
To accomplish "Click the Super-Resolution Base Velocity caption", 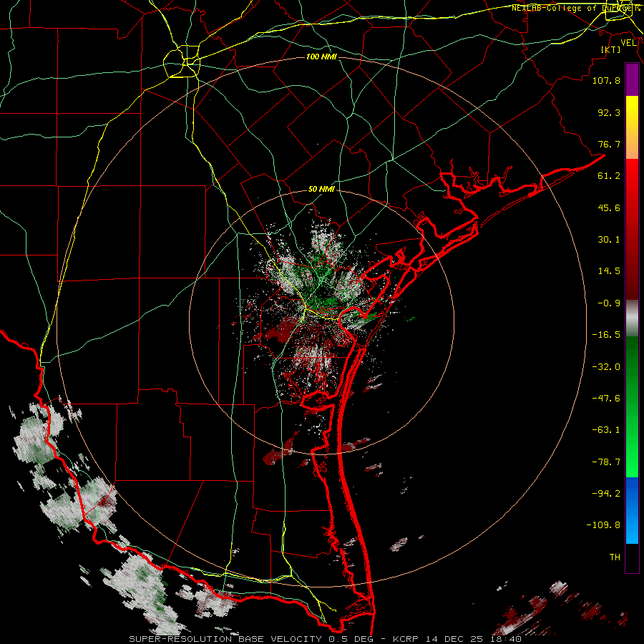I will [x=325, y=639].
